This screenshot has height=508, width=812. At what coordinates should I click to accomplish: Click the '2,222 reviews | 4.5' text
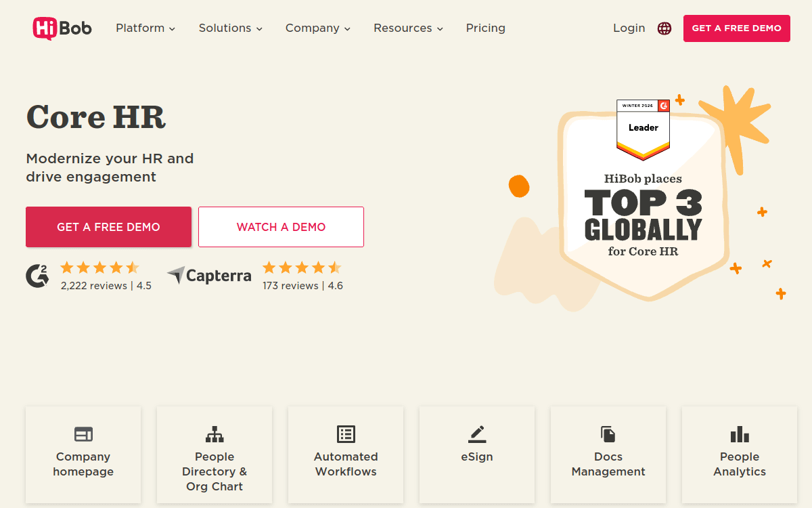tap(106, 286)
